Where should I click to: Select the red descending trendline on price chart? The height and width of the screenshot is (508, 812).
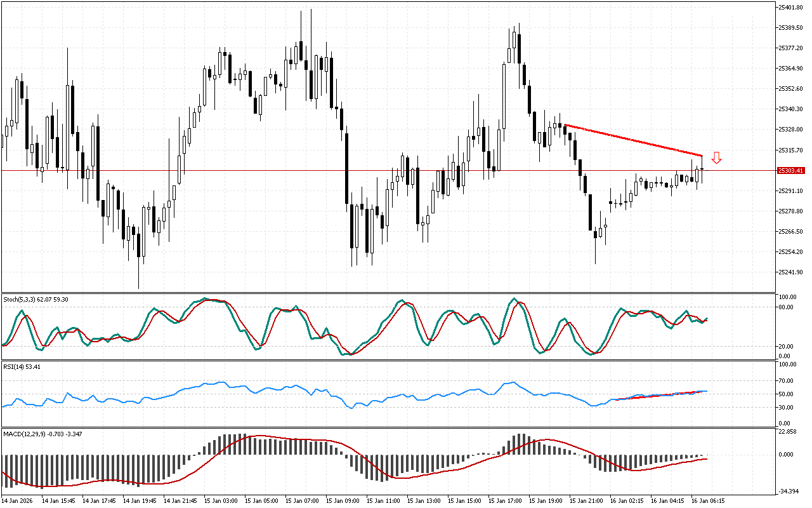634,140
